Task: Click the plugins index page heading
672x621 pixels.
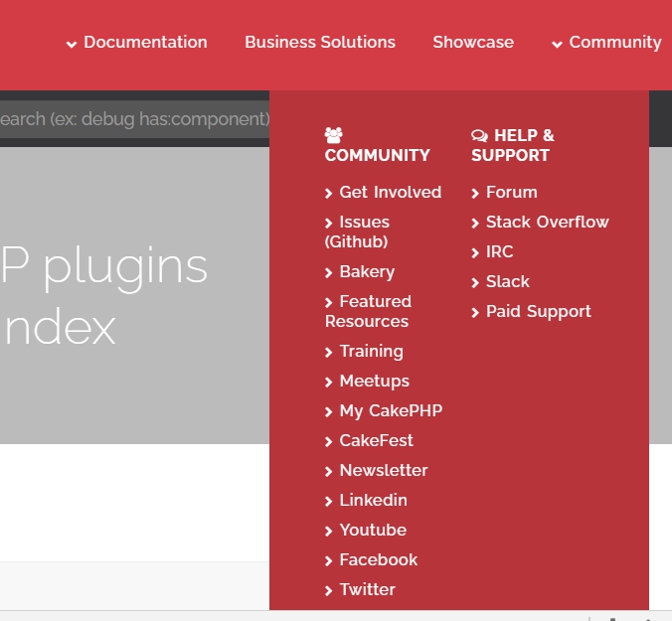Action: point(104,295)
